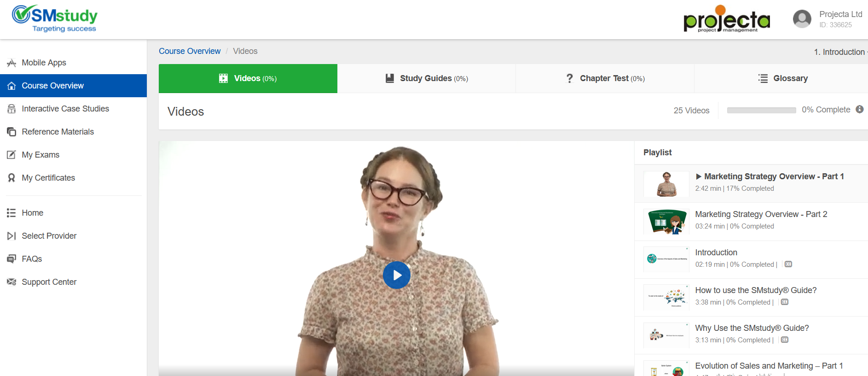Viewport: 868px width, 376px height.
Task: Click the Support Center icon
Action: coord(12,282)
